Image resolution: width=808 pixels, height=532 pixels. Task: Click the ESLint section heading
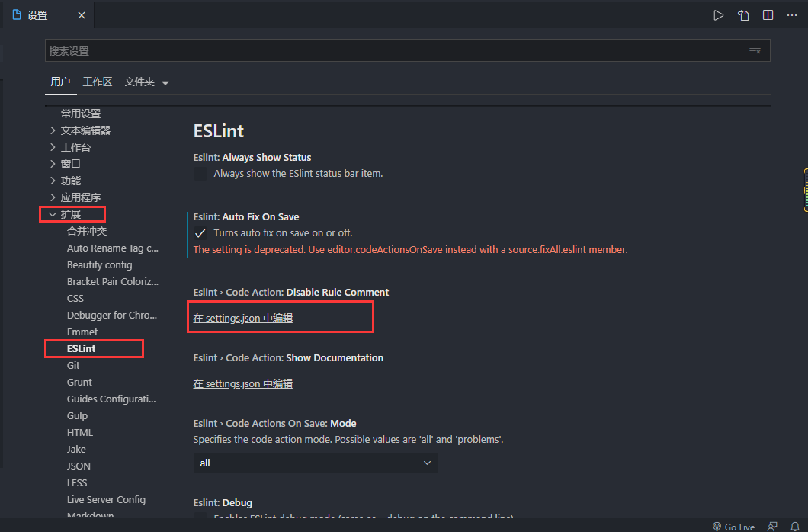[x=219, y=131]
